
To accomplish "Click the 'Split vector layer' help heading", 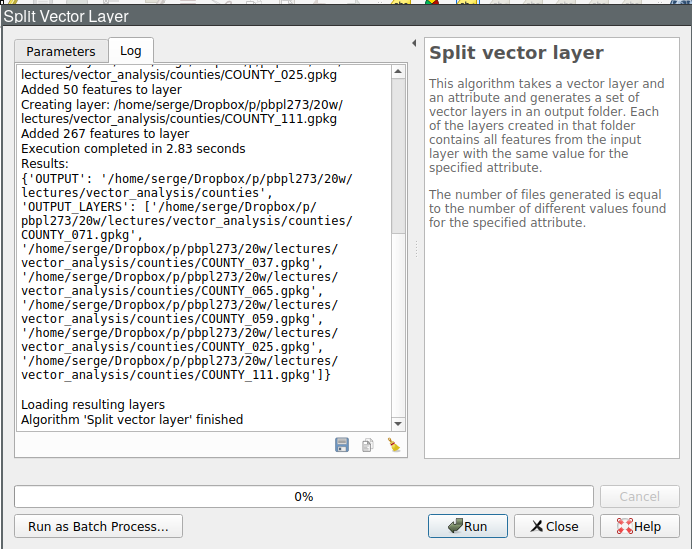I will (x=516, y=53).
